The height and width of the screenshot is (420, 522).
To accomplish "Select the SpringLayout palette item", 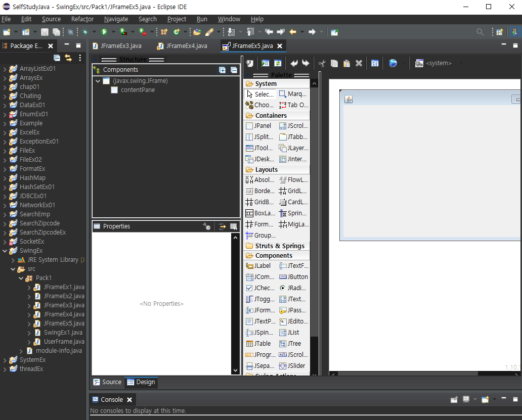I will 293,213.
